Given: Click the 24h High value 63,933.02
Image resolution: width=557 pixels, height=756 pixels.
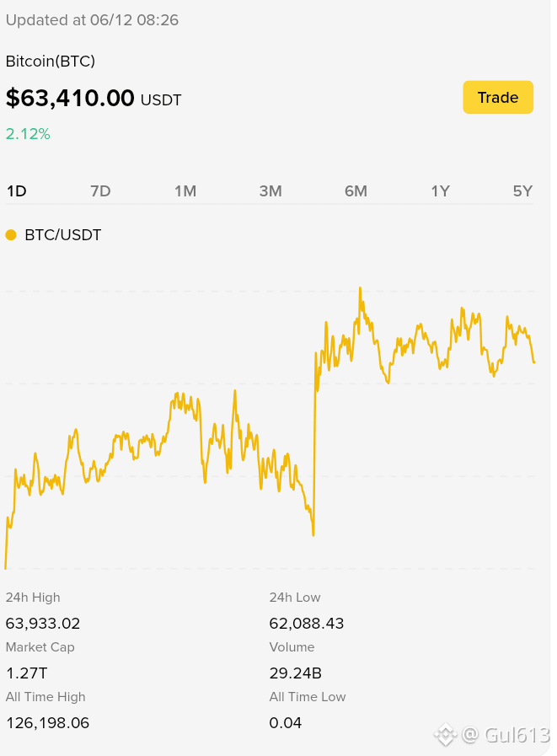Looking at the screenshot, I should 43,624.
